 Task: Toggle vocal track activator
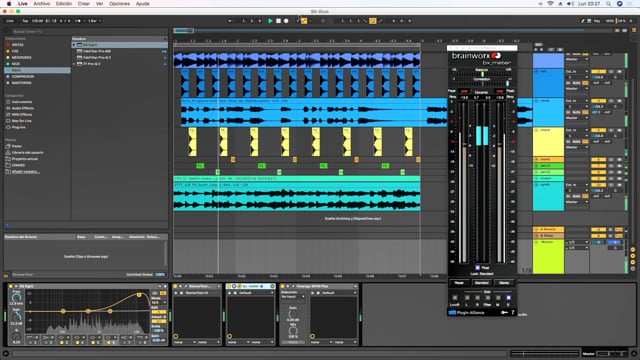coord(598,101)
